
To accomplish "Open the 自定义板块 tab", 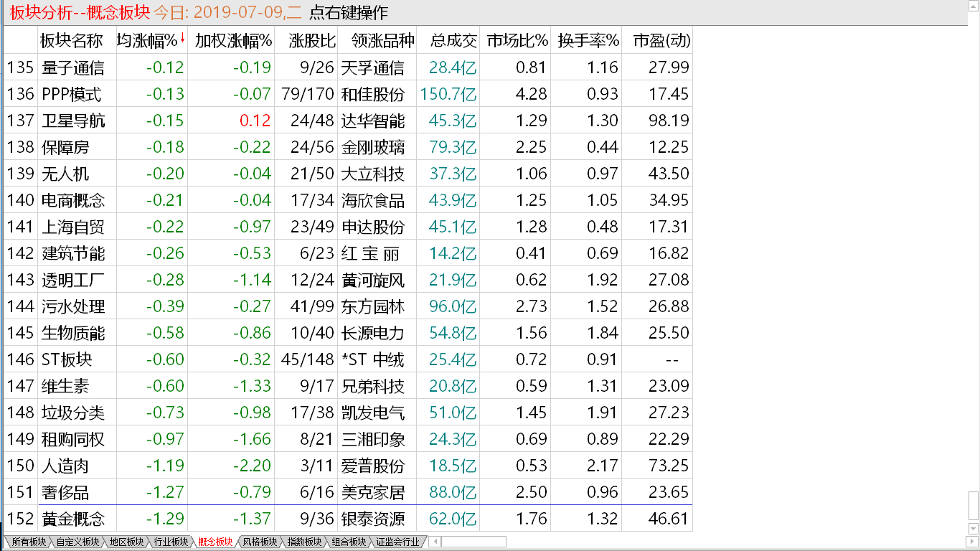I will (77, 542).
